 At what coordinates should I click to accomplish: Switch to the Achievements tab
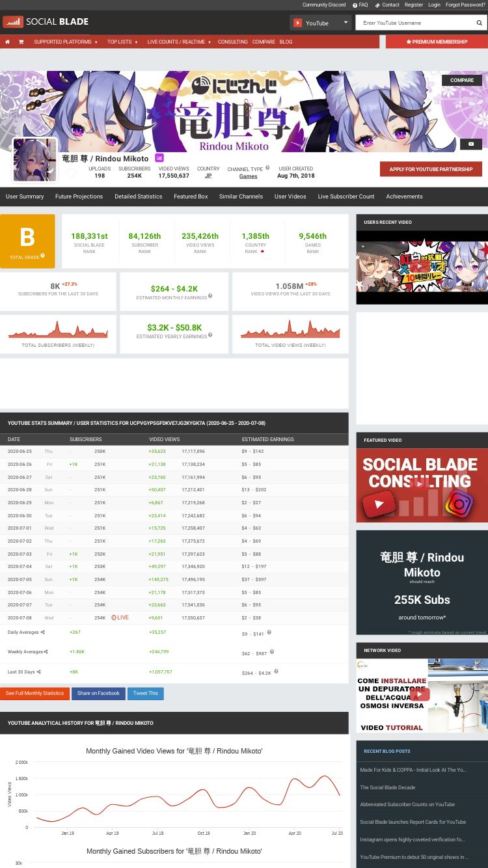pyautogui.click(x=404, y=197)
